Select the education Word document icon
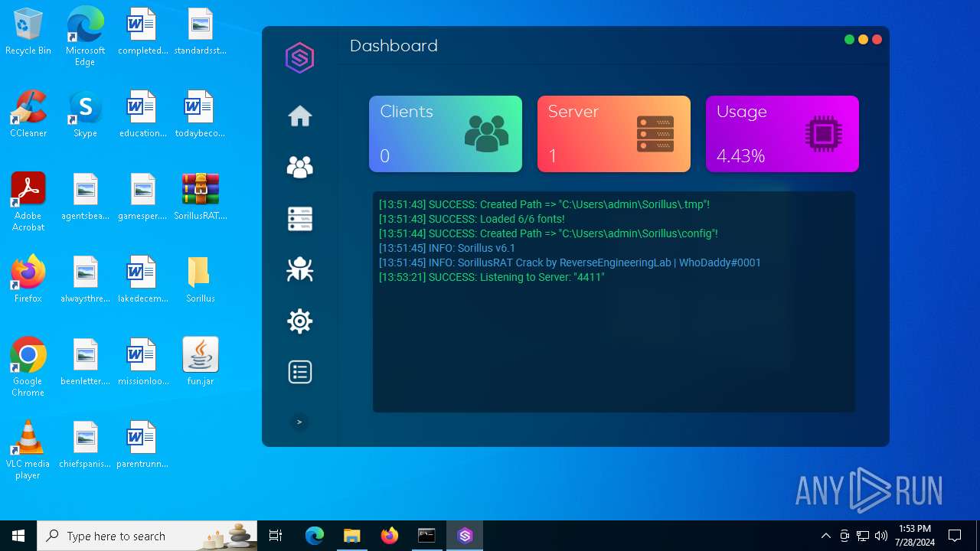The height and width of the screenshot is (551, 980). point(143,115)
